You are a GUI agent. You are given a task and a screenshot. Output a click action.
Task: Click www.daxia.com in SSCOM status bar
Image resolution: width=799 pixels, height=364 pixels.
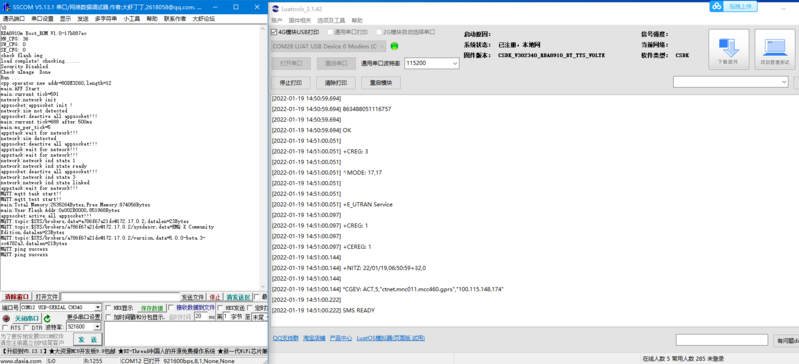(x=21, y=361)
